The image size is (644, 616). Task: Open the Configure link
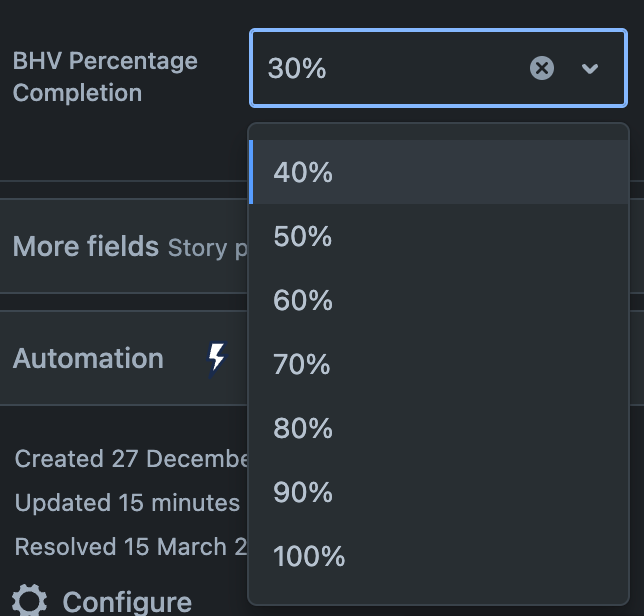point(126,602)
